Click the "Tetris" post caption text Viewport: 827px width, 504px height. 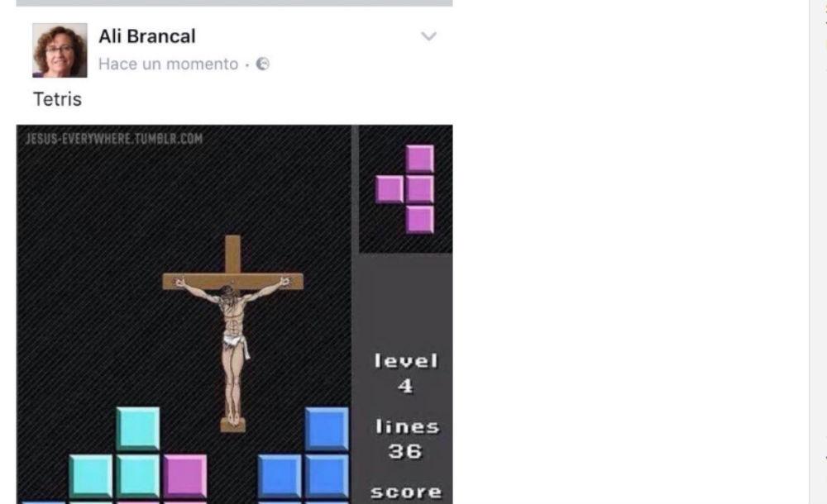(x=58, y=99)
